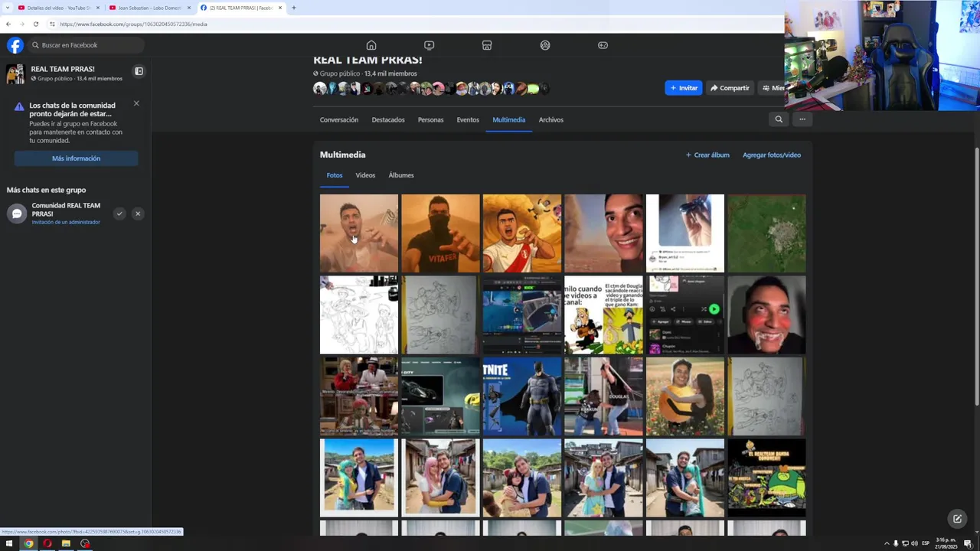
Task: Open the El Realteam banda green cartoon photo
Action: point(766,478)
